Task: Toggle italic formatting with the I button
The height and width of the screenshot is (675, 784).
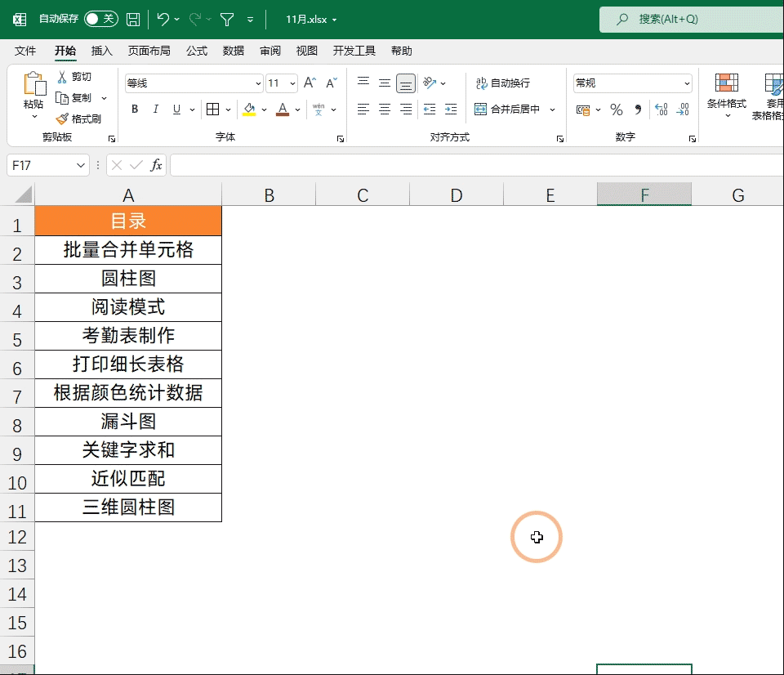Action: click(156, 110)
